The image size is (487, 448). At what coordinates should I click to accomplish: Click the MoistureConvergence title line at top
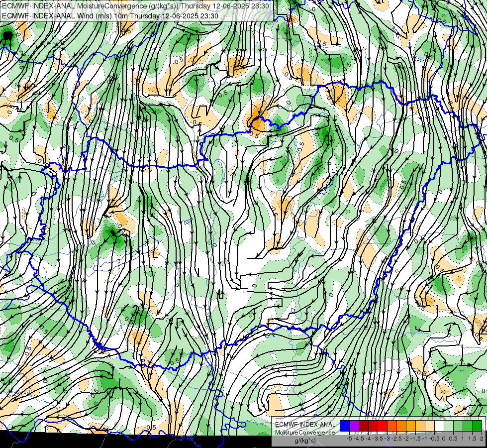[136, 6]
